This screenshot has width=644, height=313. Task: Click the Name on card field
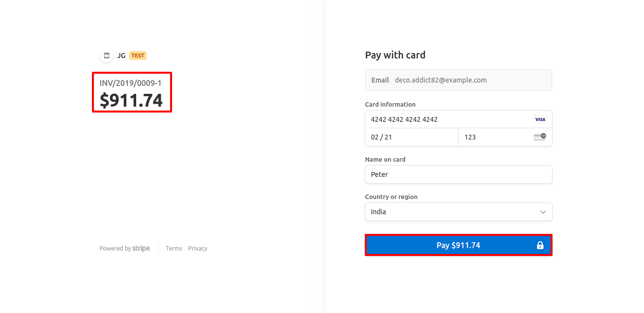(x=458, y=174)
